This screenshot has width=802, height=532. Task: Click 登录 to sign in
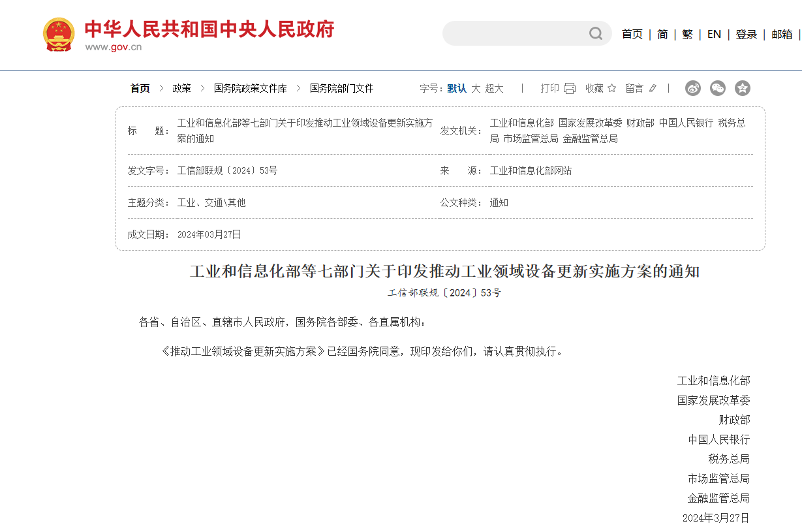pos(747,34)
